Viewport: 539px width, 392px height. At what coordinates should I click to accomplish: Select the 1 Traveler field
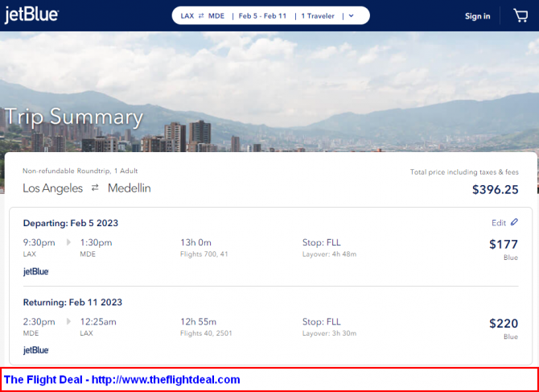click(x=318, y=16)
